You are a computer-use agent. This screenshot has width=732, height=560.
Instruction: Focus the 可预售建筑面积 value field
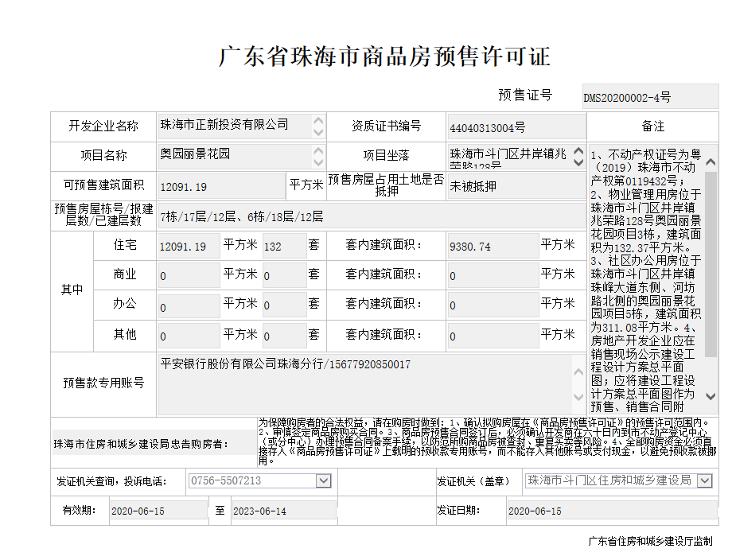(220, 186)
